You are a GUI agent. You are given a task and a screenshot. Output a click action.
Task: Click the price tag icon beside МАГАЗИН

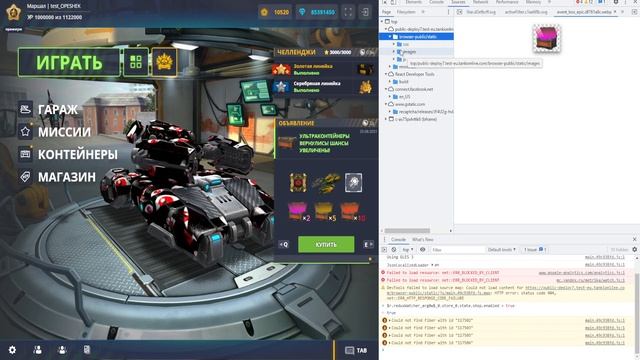click(25, 177)
